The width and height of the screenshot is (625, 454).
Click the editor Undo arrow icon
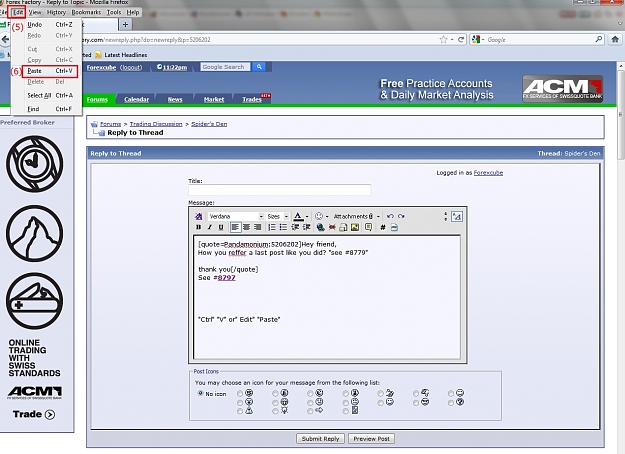tap(390, 216)
